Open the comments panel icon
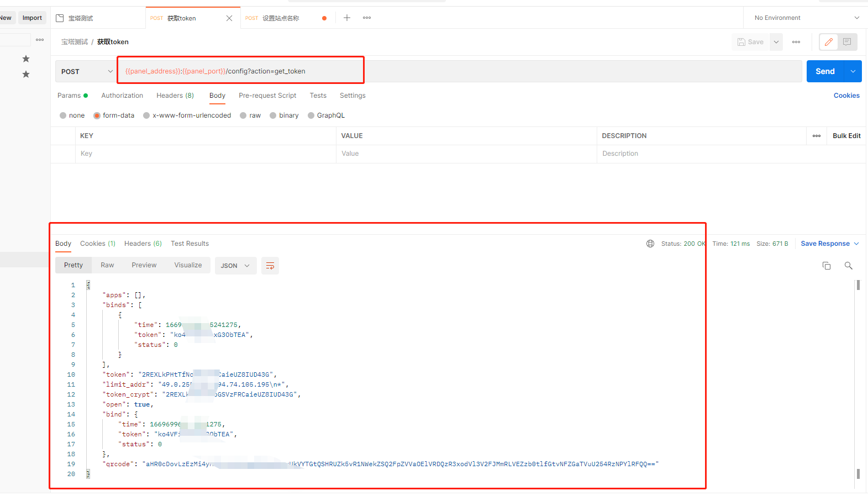This screenshot has width=868, height=496. tap(847, 42)
